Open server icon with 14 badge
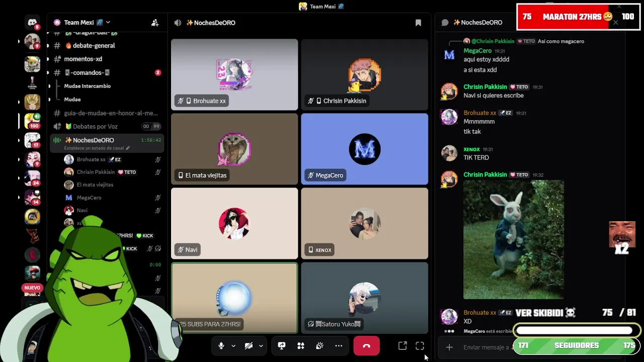The image size is (644, 362). 32,198
